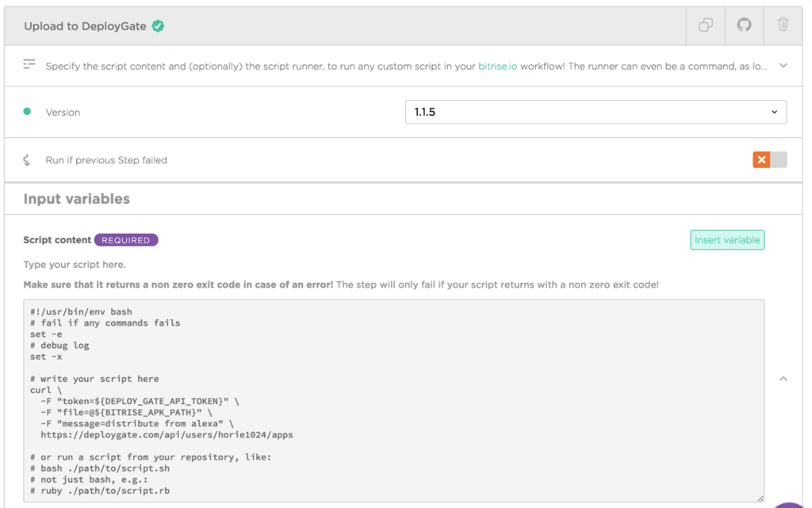Click the '# ruby ./path/to/script.rb' line
This screenshot has width=812, height=508.
pos(100,491)
